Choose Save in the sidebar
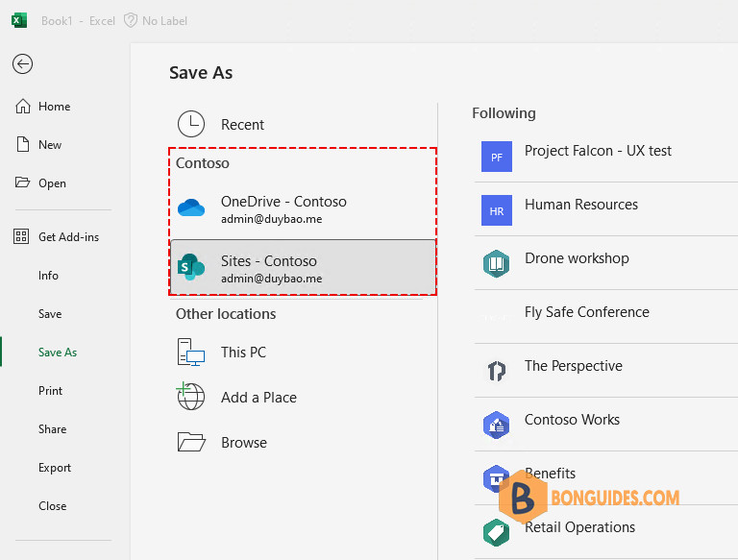 pyautogui.click(x=50, y=314)
